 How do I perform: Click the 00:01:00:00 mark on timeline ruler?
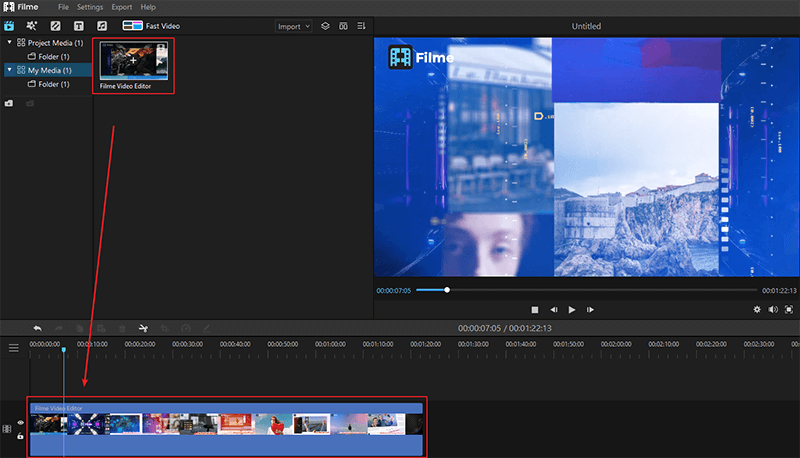pyautogui.click(x=330, y=344)
